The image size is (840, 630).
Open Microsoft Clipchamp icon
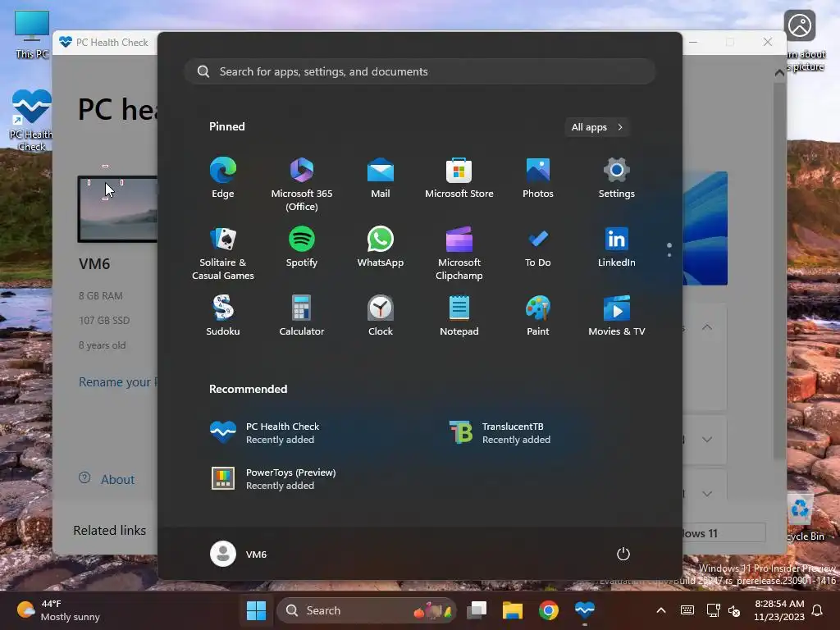[x=459, y=253]
